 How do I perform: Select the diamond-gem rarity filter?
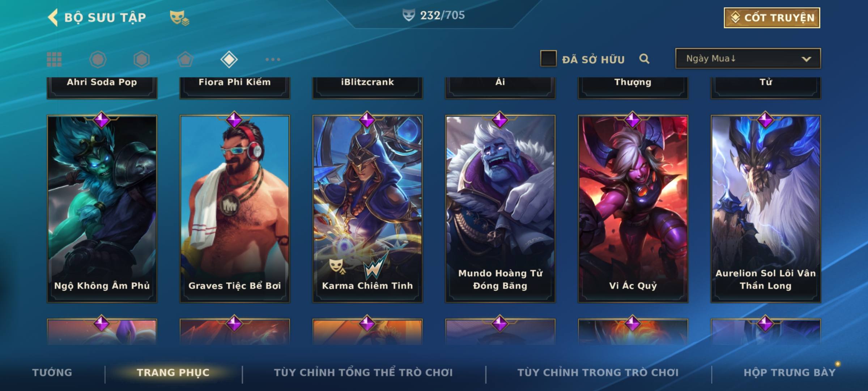point(229,59)
